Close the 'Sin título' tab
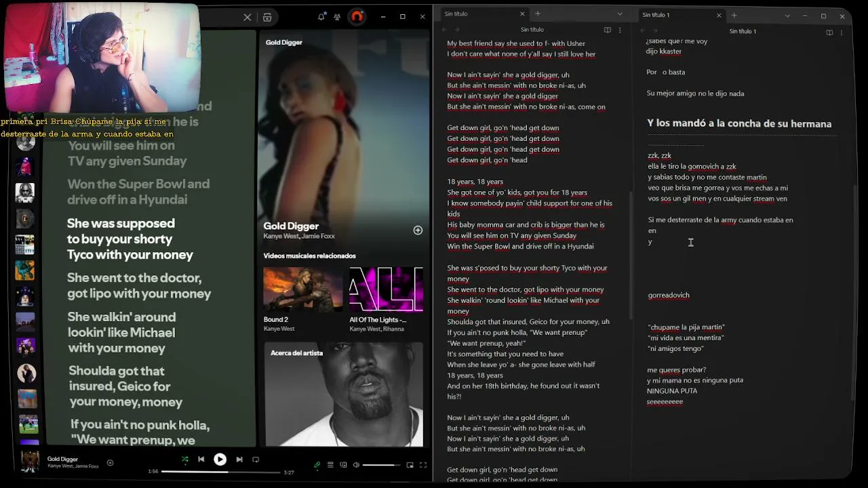Viewport: 868px width, 488px height. (522, 14)
